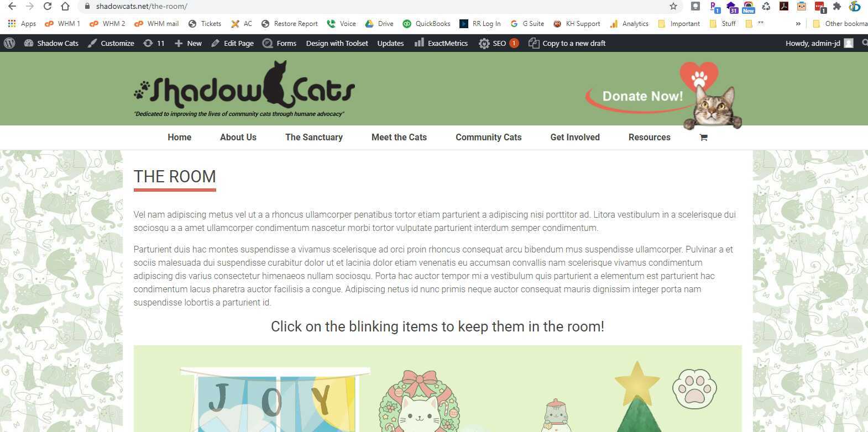Click the browser address bar URL
The image size is (868, 432).
tap(142, 7)
